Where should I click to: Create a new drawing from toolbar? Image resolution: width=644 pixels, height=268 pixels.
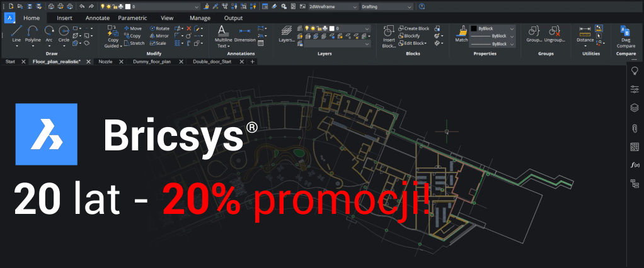pyautogui.click(x=11, y=6)
